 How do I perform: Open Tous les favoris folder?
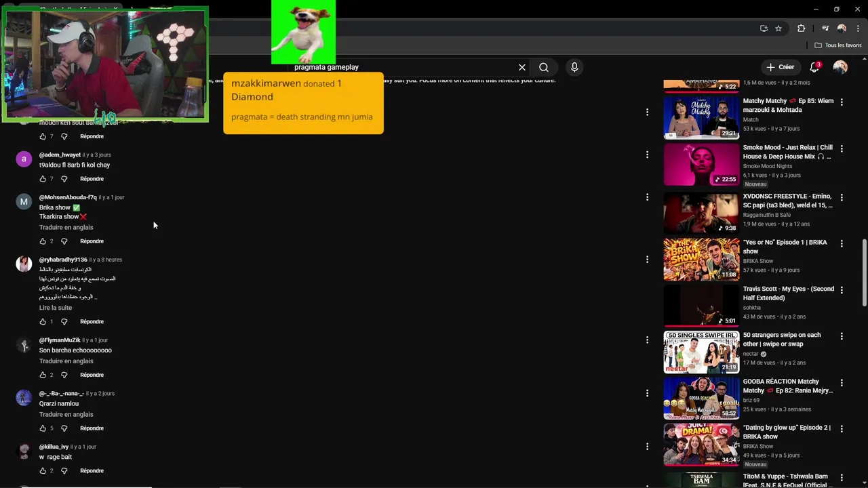(838, 45)
